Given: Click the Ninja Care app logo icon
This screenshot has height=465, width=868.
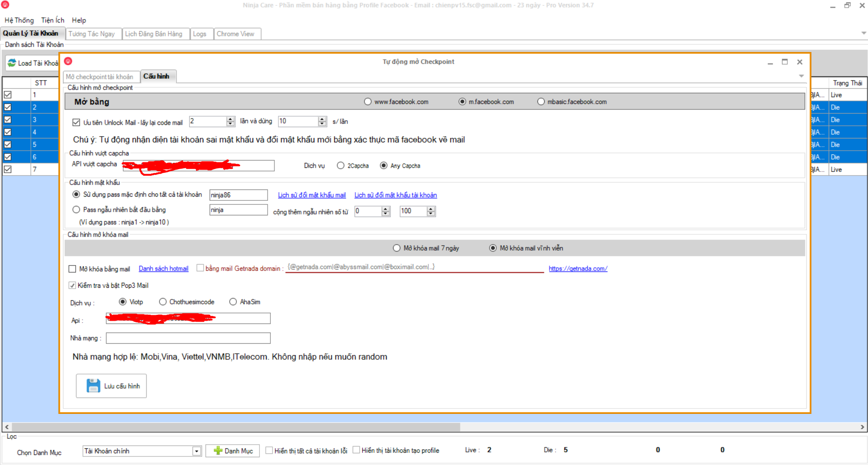Looking at the screenshot, I should pos(5,5).
